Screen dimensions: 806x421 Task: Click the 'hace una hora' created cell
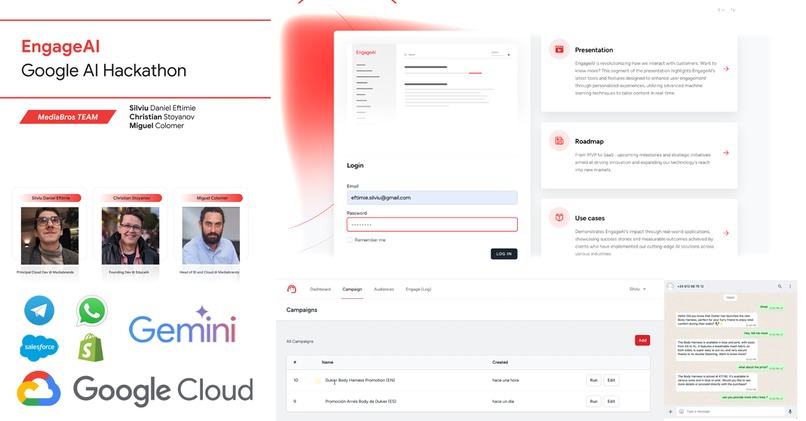pos(505,380)
